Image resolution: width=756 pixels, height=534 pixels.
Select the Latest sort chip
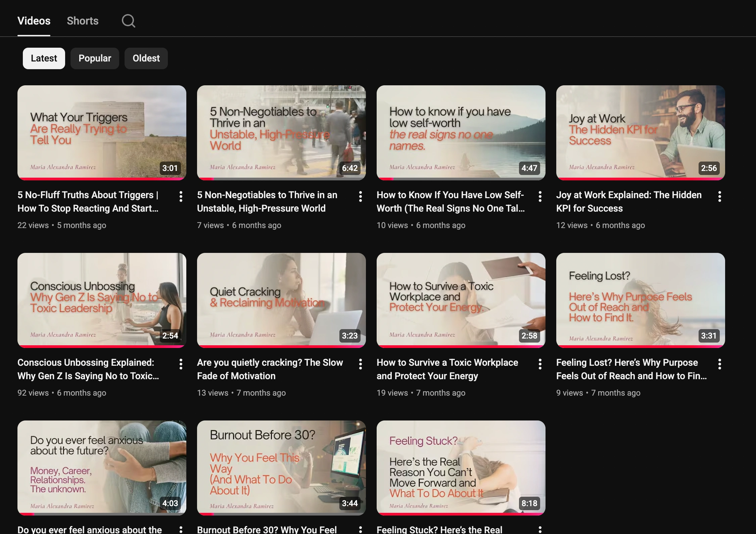(44, 58)
